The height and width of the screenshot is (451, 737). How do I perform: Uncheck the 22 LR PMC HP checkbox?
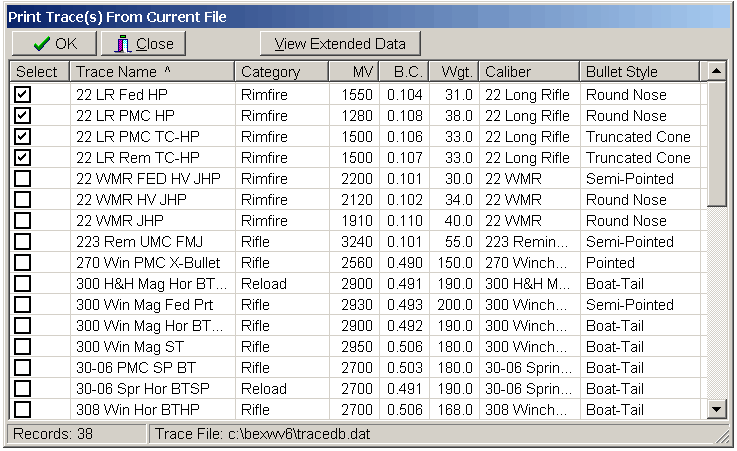(22, 116)
